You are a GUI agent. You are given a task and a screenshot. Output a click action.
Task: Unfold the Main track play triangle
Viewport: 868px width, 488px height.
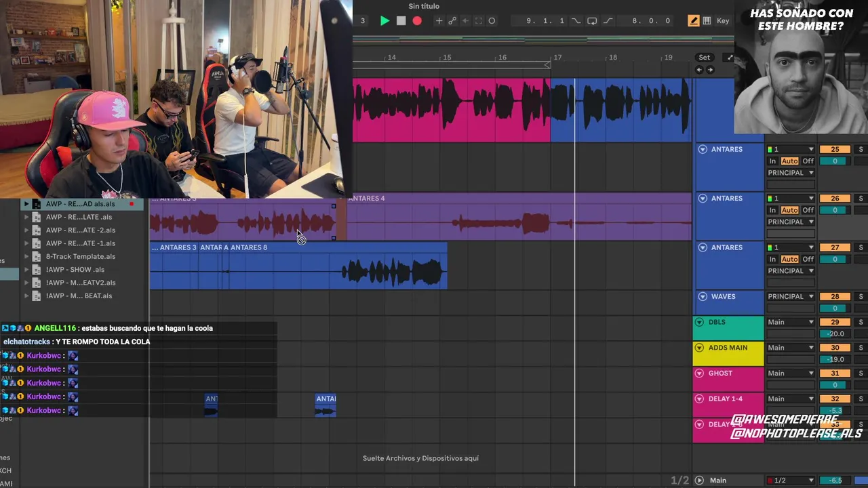699,481
